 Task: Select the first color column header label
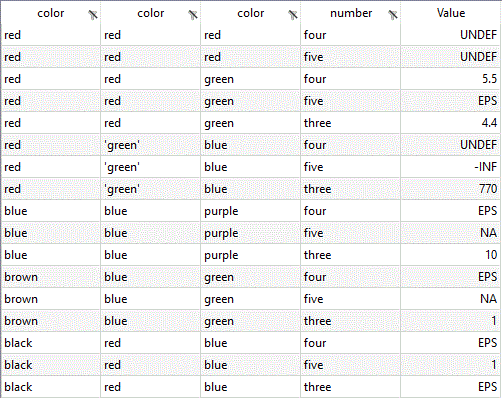pyautogui.click(x=51, y=13)
